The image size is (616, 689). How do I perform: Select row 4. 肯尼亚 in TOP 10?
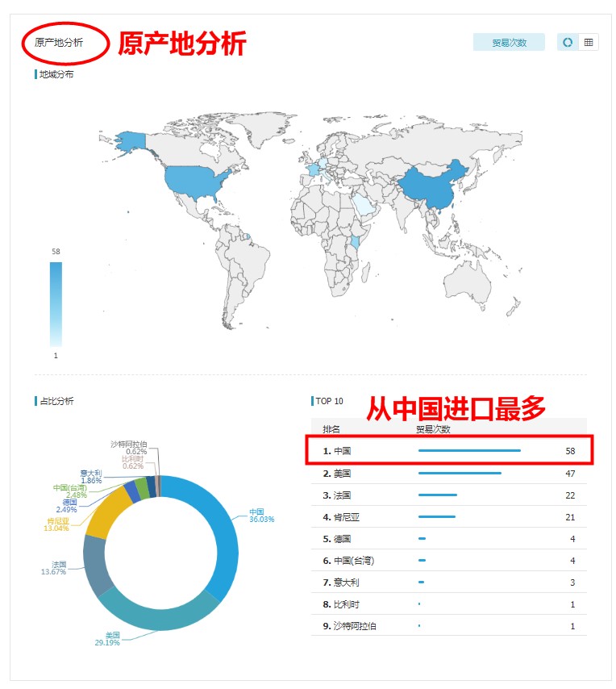pyautogui.click(x=449, y=516)
